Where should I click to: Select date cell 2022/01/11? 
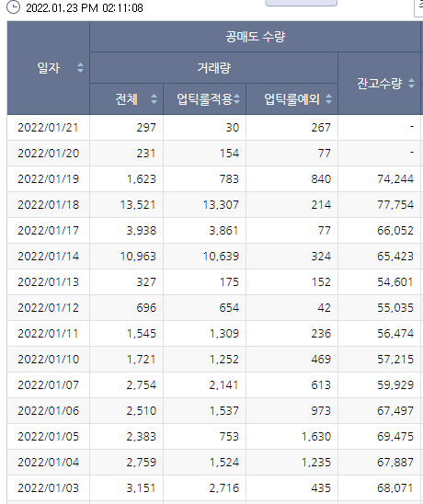[x=48, y=333]
